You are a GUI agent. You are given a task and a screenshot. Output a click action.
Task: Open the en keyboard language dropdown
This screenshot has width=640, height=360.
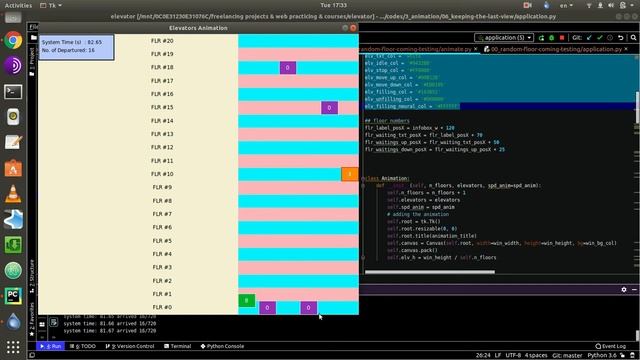[x=566, y=5]
